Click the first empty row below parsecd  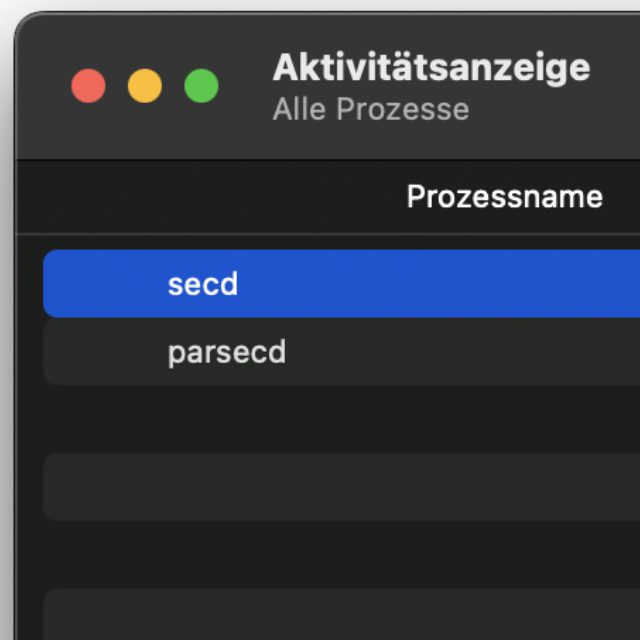tap(340, 419)
